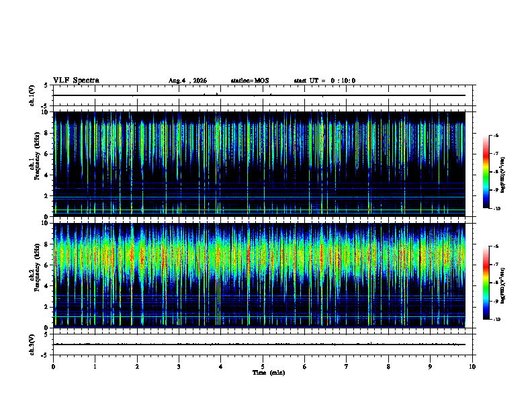This screenshot has height=411, width=532.
Task: Click the "VLF Spectra" plot title
Action: [76, 81]
